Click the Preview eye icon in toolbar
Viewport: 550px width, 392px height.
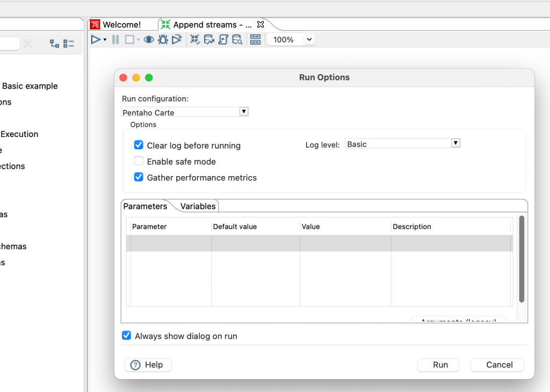point(149,40)
